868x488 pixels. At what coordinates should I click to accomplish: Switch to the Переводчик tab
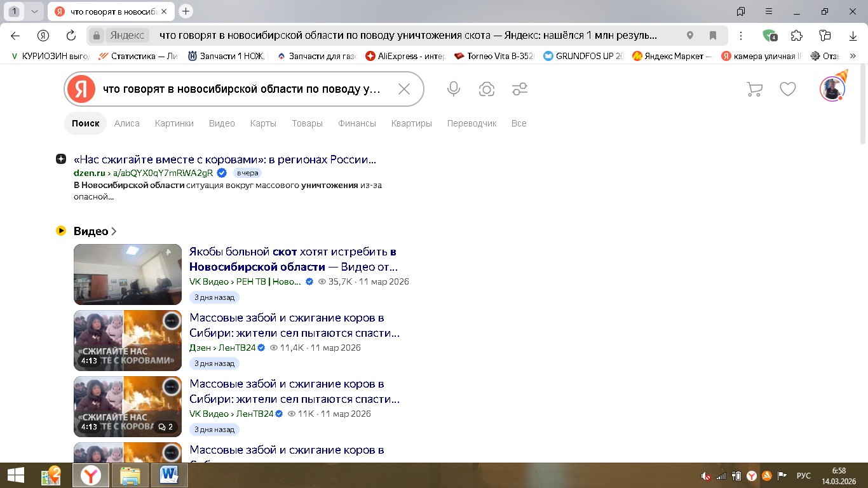[471, 123]
